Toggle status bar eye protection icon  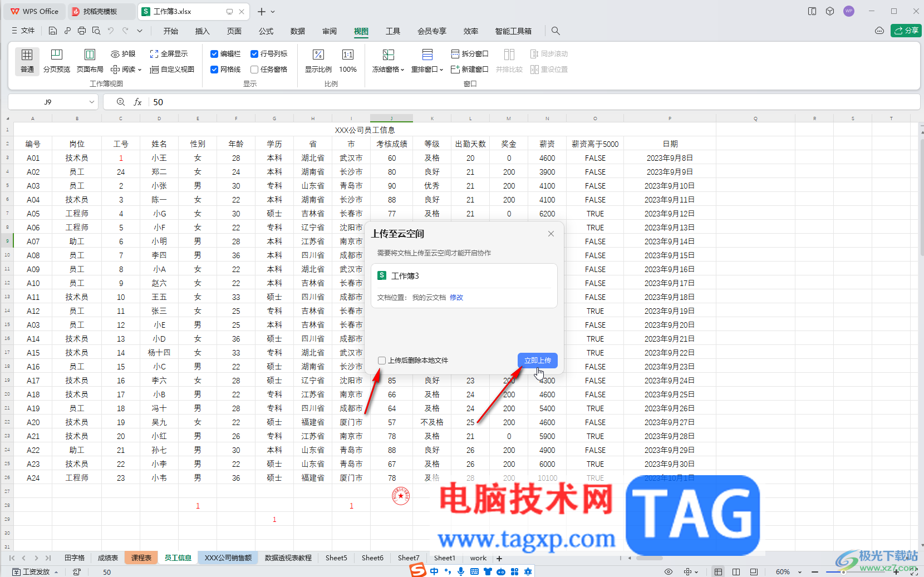coord(669,572)
